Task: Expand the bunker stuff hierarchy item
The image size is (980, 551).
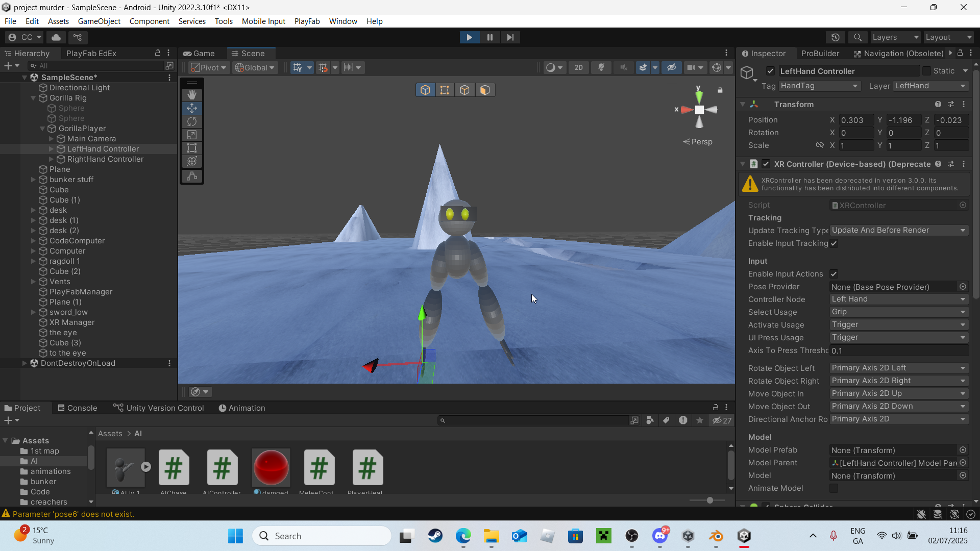Action: point(33,180)
